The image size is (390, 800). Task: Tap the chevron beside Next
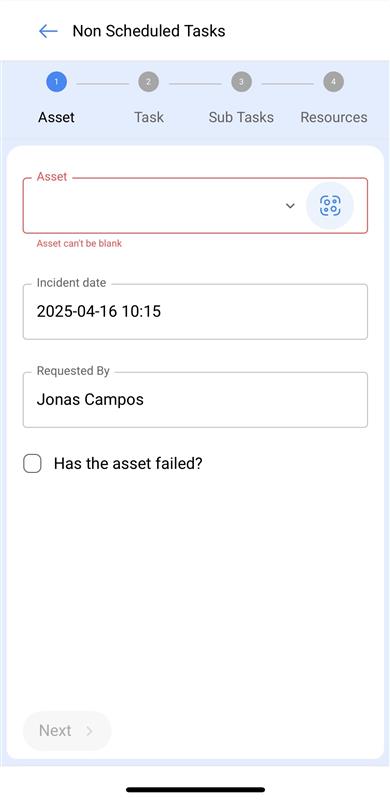(89, 731)
